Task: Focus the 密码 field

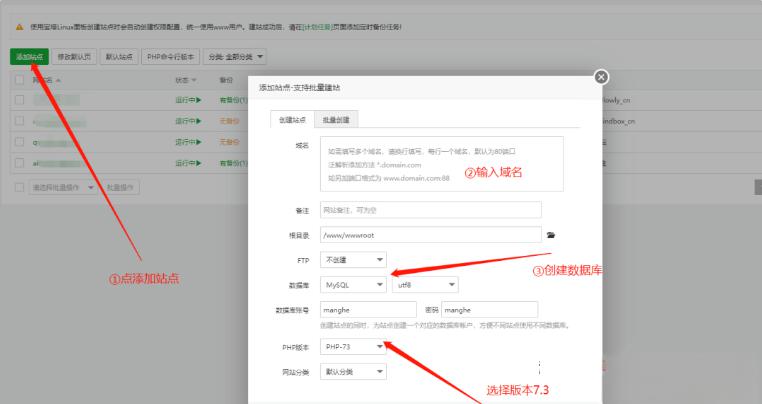Action: click(x=489, y=310)
